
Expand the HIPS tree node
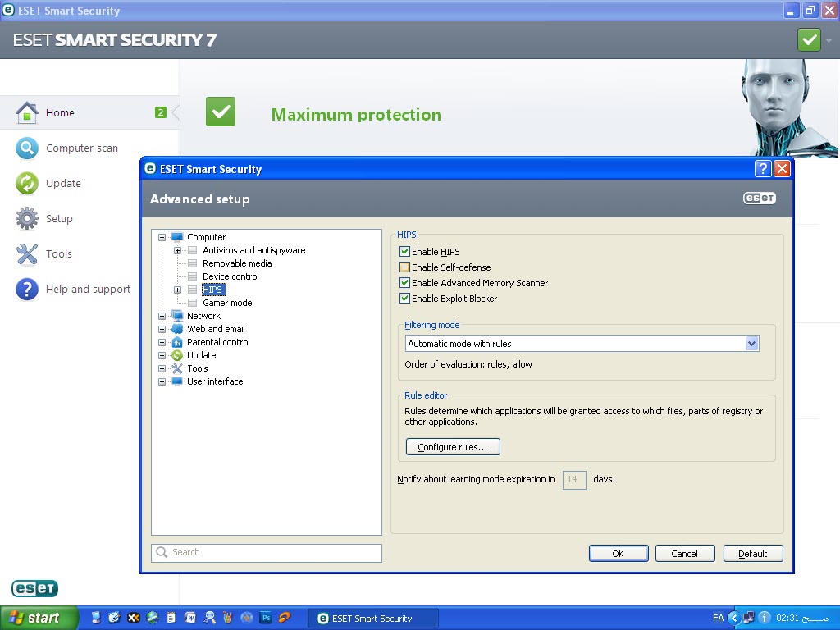(x=177, y=290)
